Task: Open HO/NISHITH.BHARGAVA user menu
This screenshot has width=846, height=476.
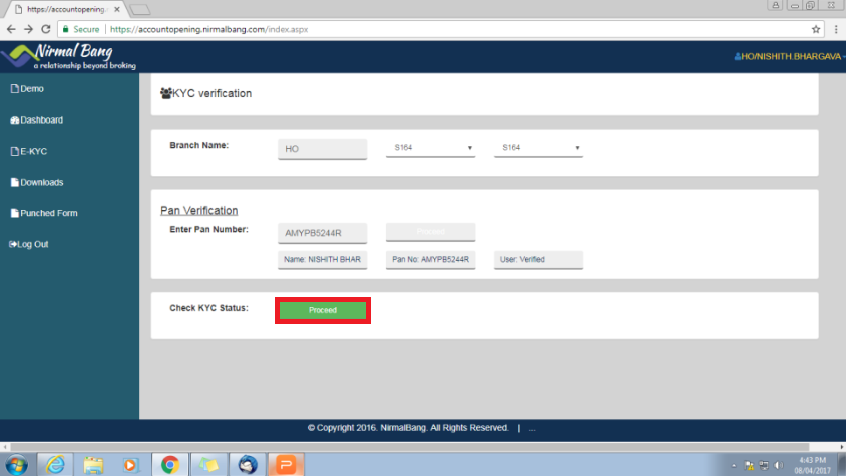Action: pos(788,56)
